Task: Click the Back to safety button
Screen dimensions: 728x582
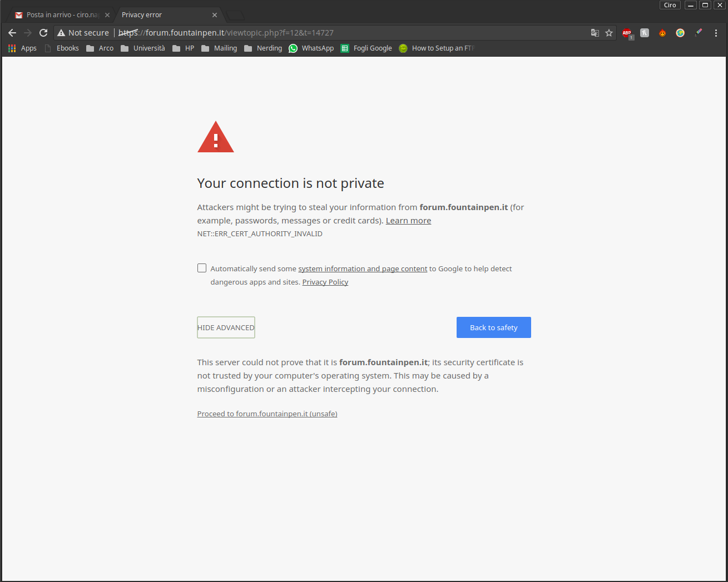Action: click(493, 327)
